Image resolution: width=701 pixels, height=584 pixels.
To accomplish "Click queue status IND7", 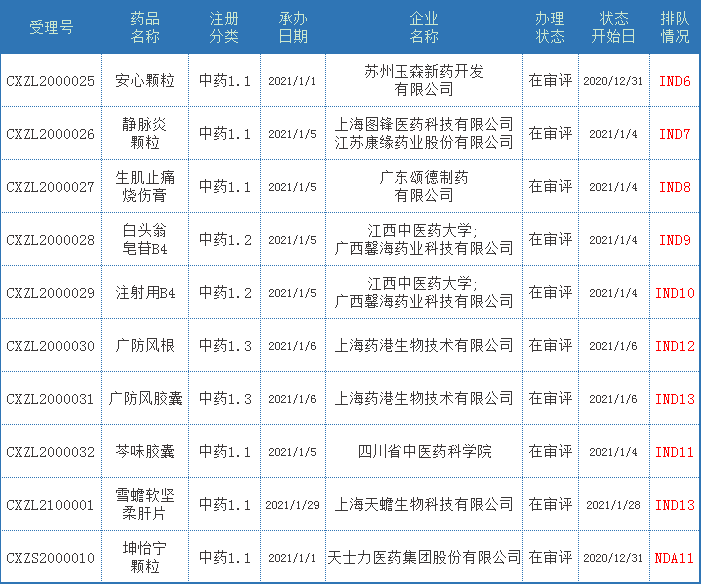I will 675,134.
